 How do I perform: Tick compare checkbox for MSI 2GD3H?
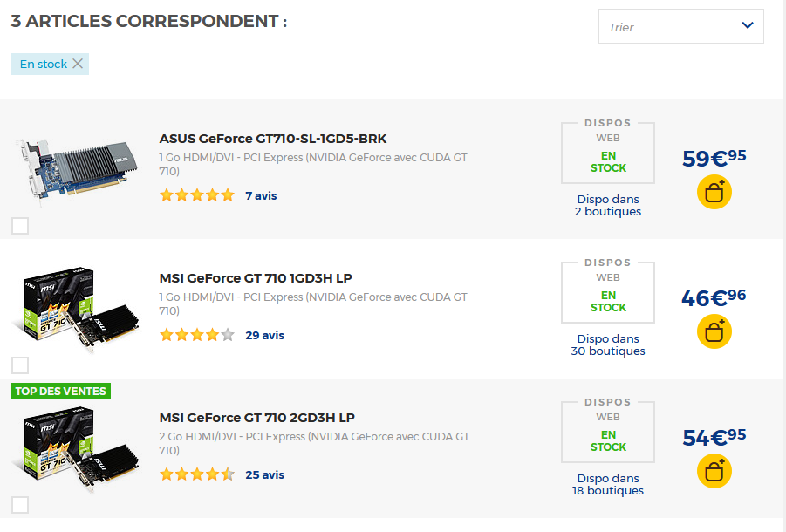[x=20, y=505]
